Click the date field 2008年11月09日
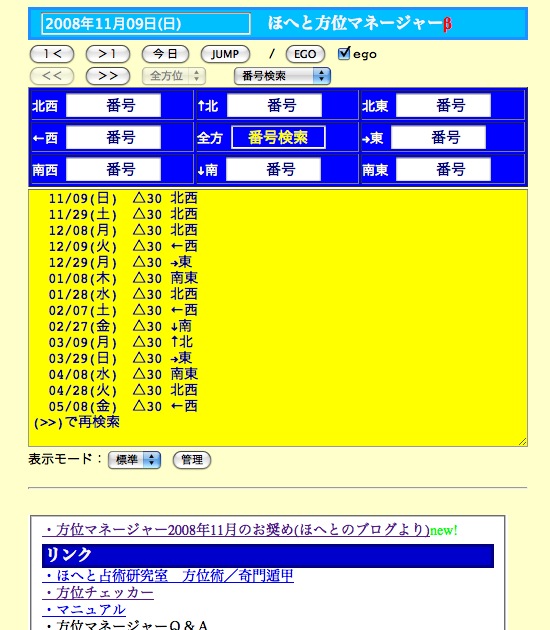The image size is (550, 630). click(146, 23)
